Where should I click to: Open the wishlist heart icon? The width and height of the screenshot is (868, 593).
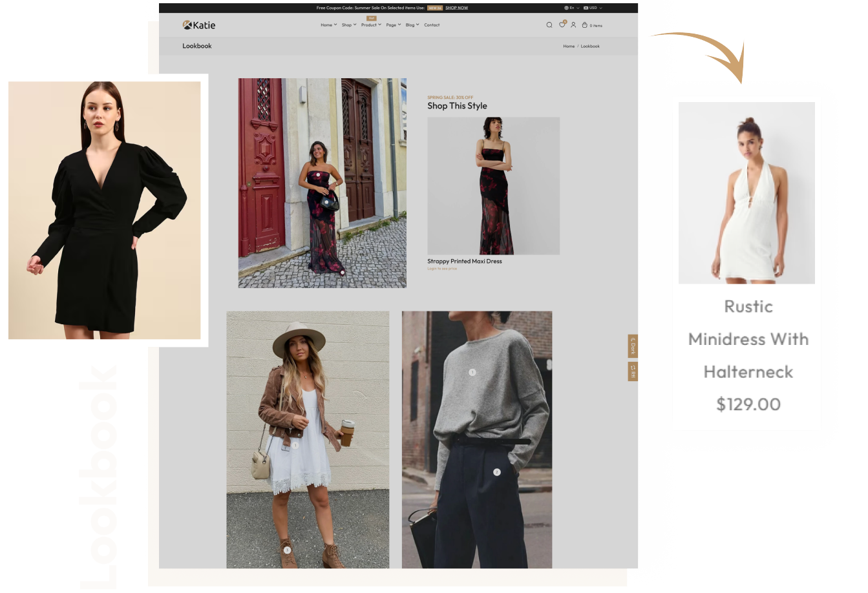pyautogui.click(x=562, y=25)
